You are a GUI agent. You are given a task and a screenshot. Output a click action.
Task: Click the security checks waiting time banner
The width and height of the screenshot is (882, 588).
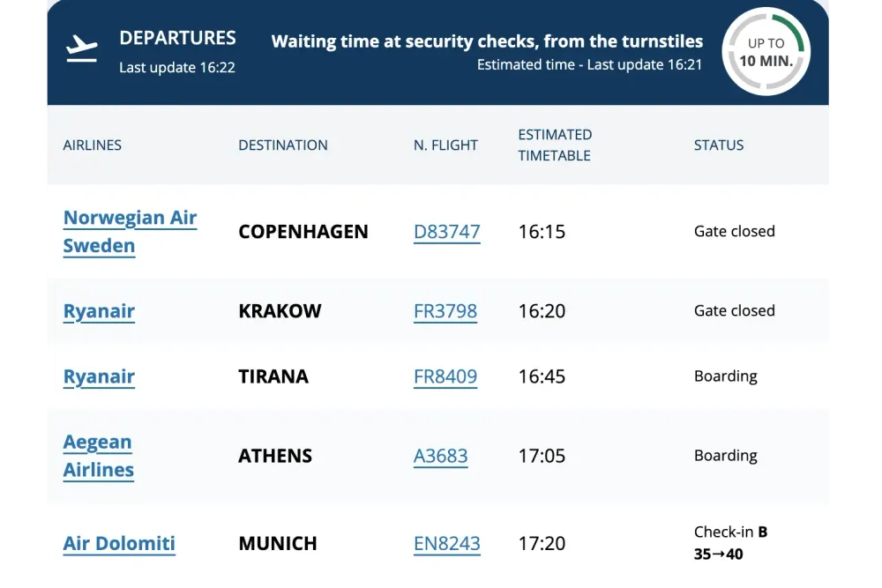click(x=488, y=41)
